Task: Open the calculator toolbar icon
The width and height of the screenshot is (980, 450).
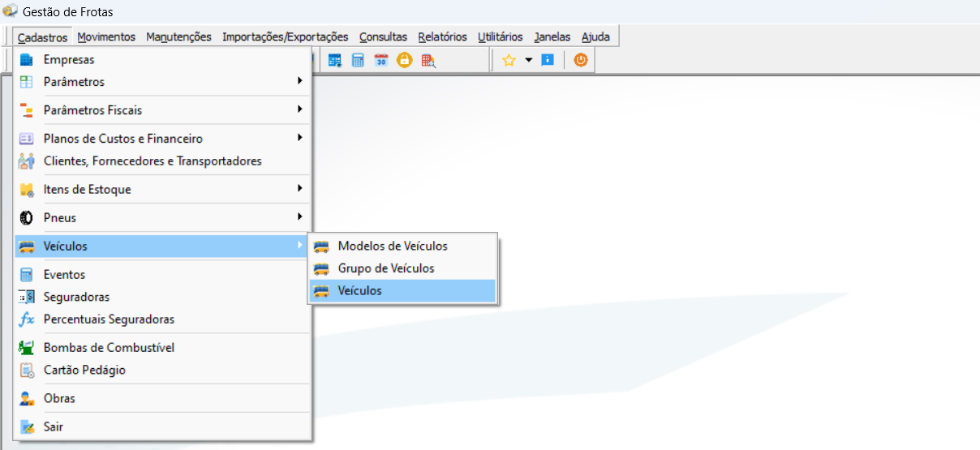Action: [x=358, y=60]
